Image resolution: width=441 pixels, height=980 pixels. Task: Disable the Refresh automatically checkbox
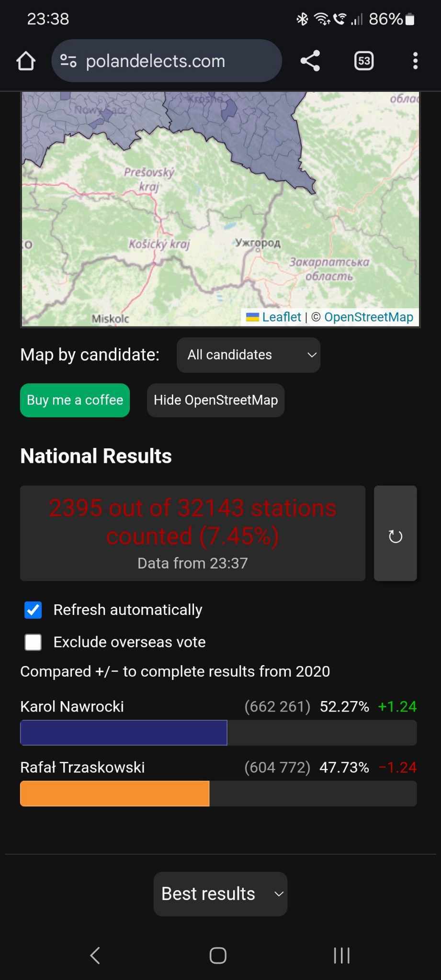[33, 610]
